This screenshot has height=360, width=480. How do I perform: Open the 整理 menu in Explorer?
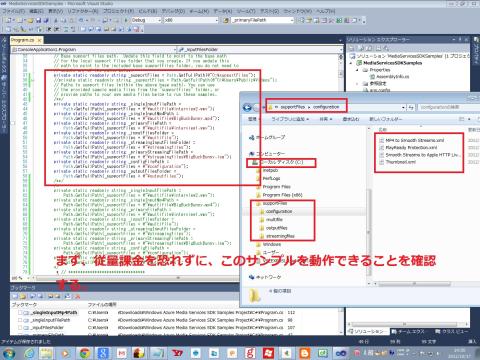click(x=253, y=119)
